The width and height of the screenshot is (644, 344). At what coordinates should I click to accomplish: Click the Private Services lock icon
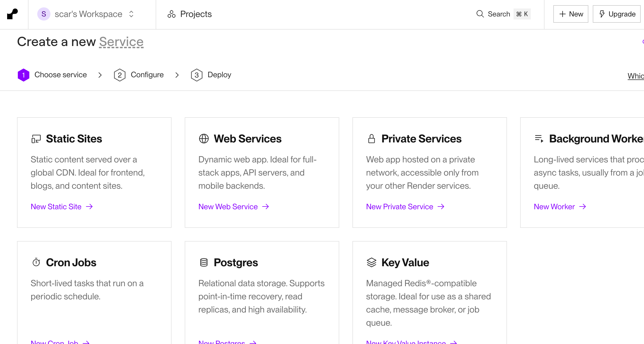click(x=371, y=139)
